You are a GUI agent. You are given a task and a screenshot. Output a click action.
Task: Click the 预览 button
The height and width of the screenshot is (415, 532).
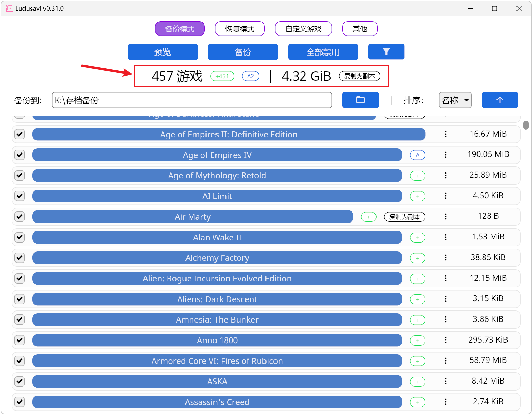(163, 52)
